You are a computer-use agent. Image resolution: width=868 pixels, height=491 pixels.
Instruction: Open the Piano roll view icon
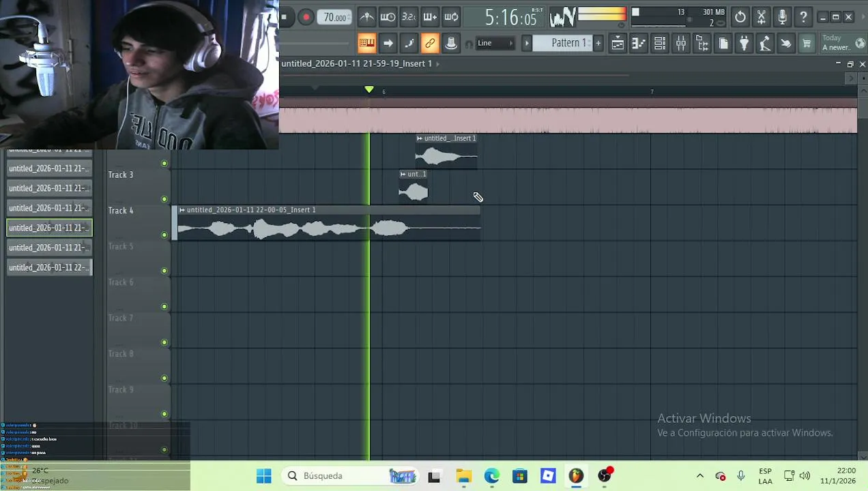pos(639,44)
